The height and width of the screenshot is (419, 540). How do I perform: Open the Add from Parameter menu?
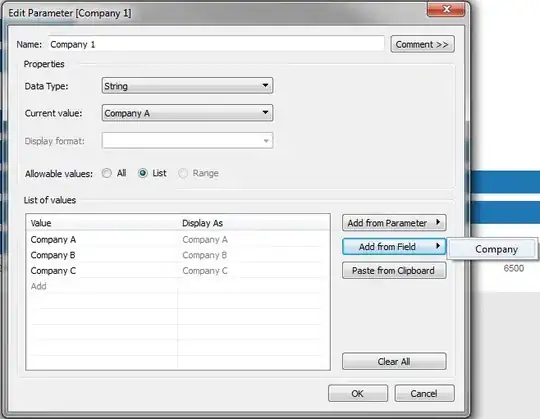click(x=394, y=223)
